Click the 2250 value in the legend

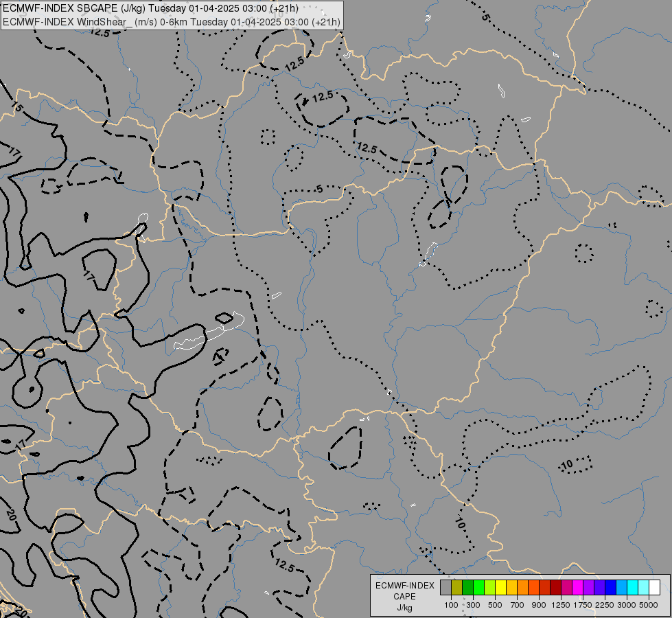[x=605, y=605]
